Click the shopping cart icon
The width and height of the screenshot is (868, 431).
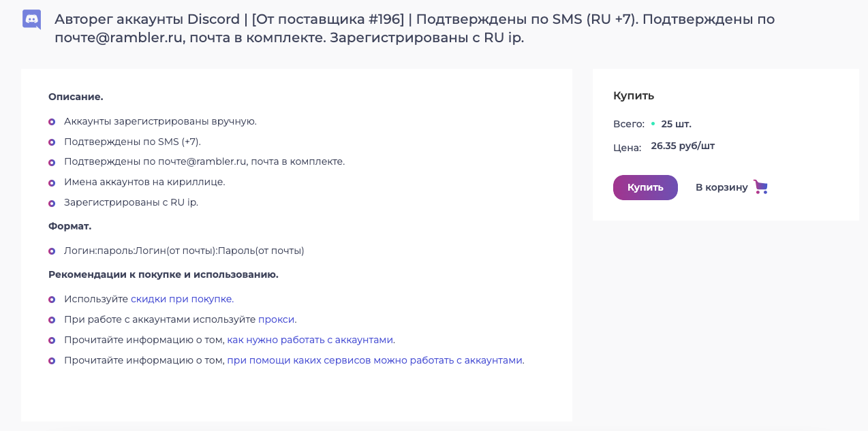pyautogui.click(x=760, y=187)
